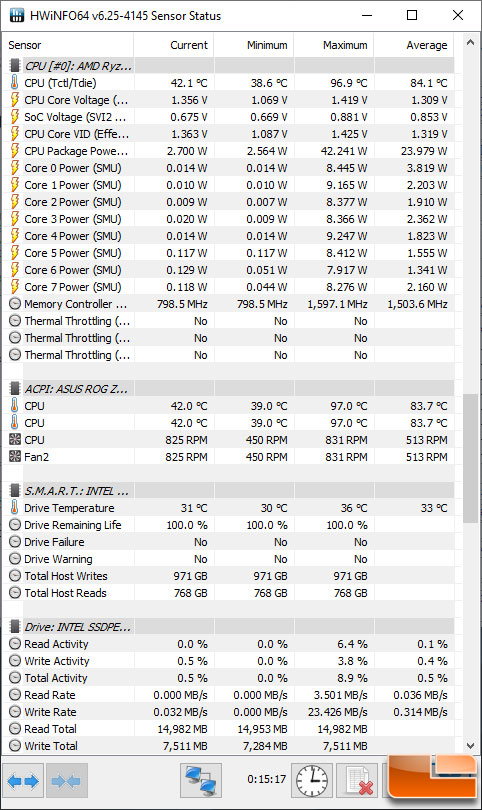Click the HWiNFO64 app icon in title bar
This screenshot has width=482, height=810.
(x=16, y=15)
